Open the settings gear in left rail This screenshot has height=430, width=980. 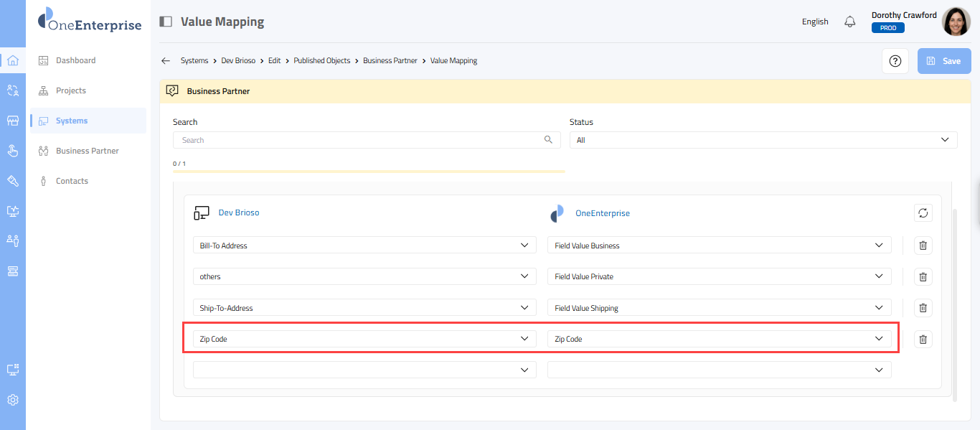(x=12, y=400)
